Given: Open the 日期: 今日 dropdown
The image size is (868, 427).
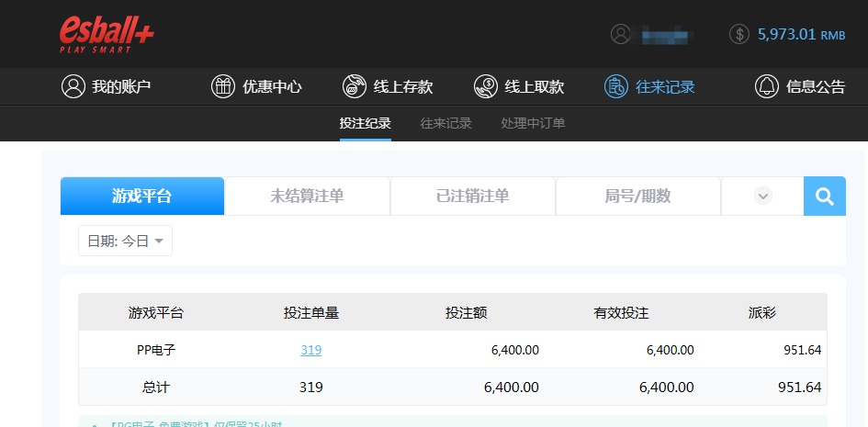Looking at the screenshot, I should coord(125,241).
